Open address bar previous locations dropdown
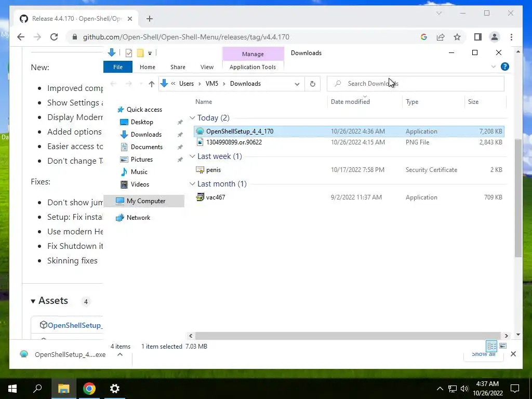The width and height of the screenshot is (532, 399). [x=297, y=84]
